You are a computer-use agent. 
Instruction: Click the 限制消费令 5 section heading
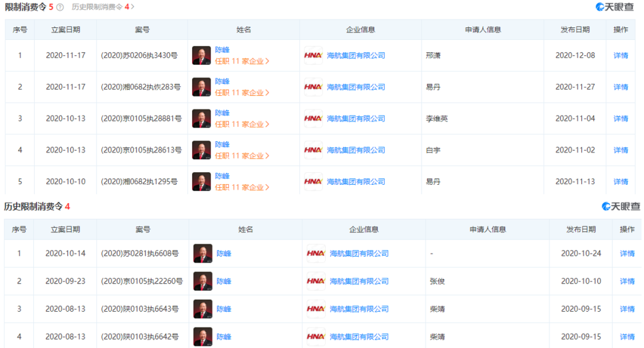29,7
